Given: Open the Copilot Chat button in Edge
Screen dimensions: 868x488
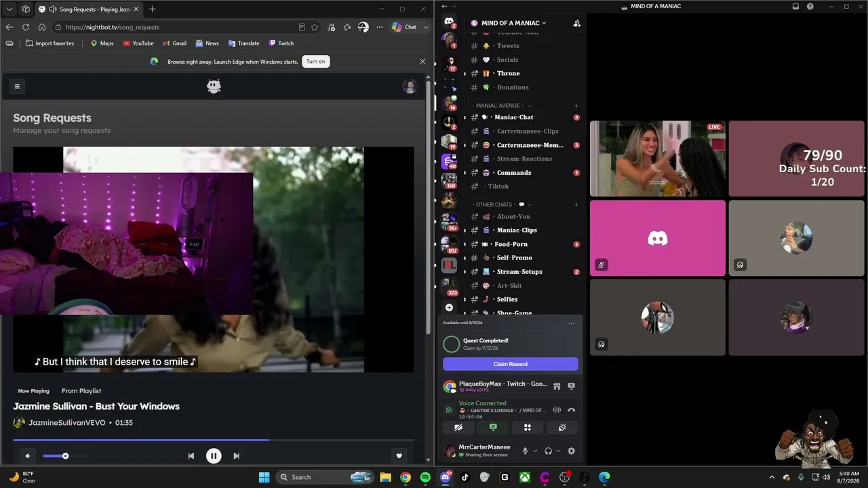Looking at the screenshot, I should [405, 27].
